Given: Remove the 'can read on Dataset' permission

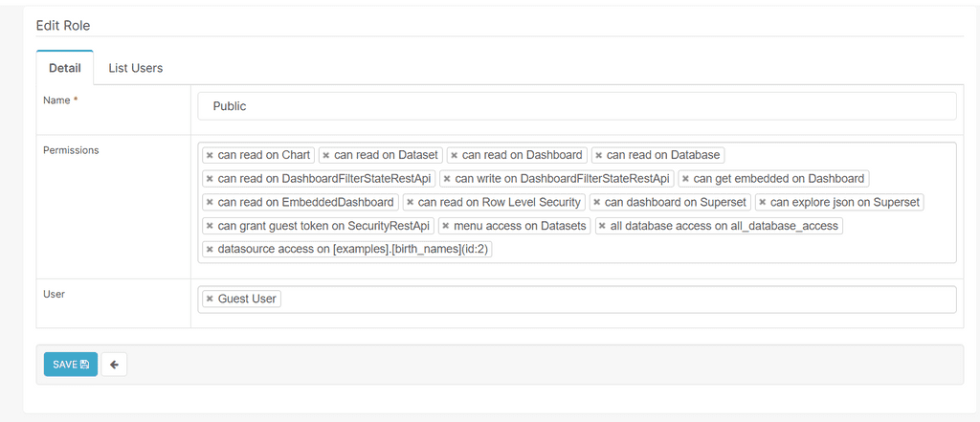Looking at the screenshot, I should (x=326, y=155).
